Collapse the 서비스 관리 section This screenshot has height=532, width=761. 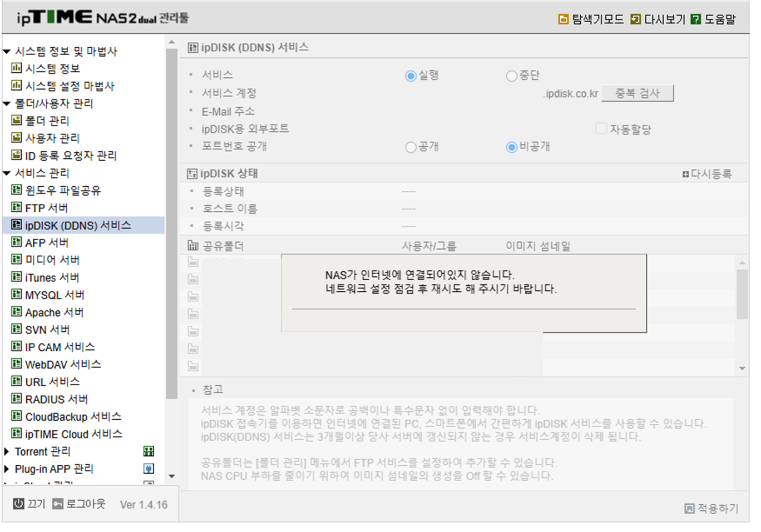7,173
